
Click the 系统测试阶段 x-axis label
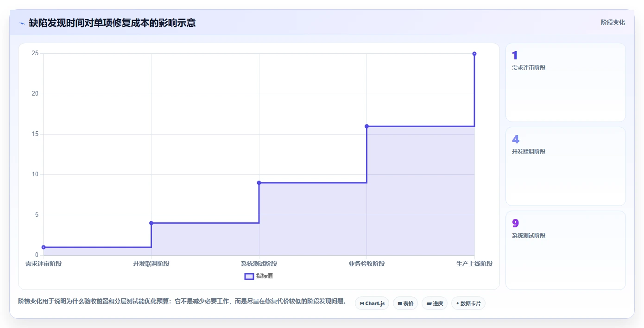click(x=259, y=264)
